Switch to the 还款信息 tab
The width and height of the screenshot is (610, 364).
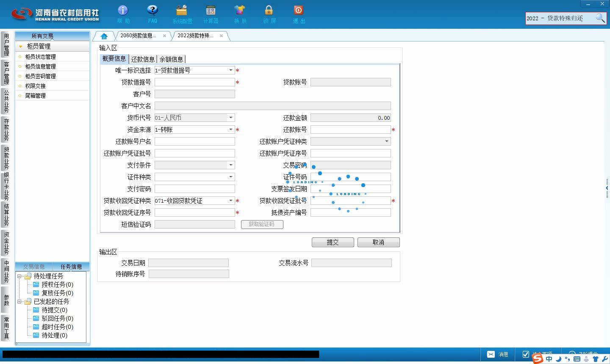pos(143,59)
